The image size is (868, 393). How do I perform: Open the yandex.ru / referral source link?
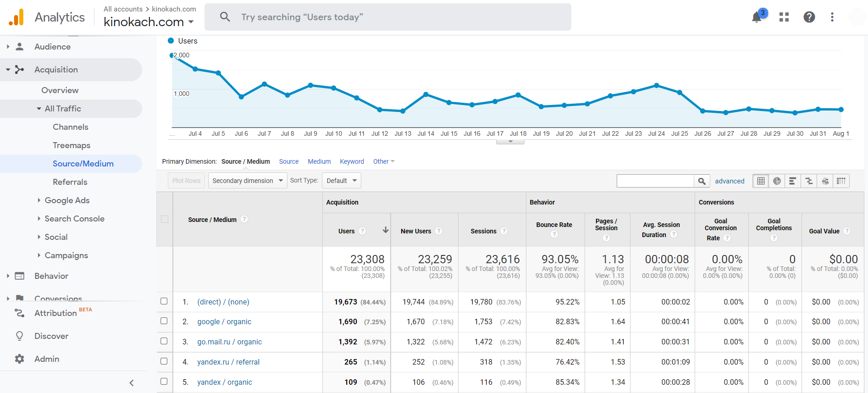[x=228, y=362]
